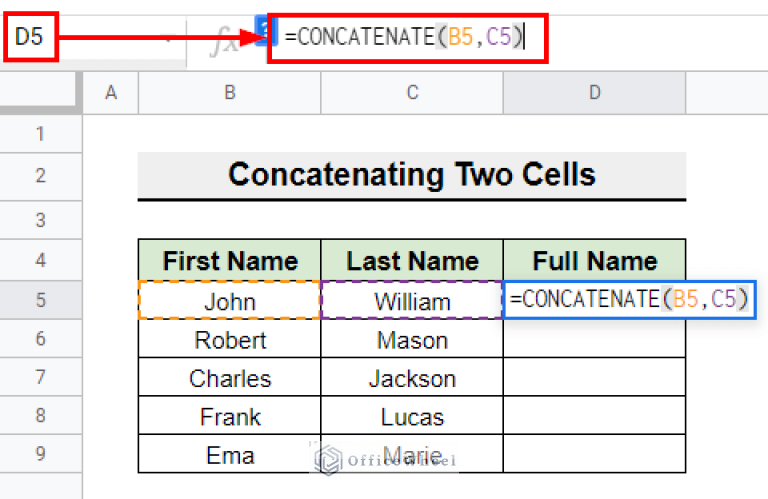Click empty Full Name cell beside Mason
This screenshot has width=768, height=499.
tap(594, 339)
